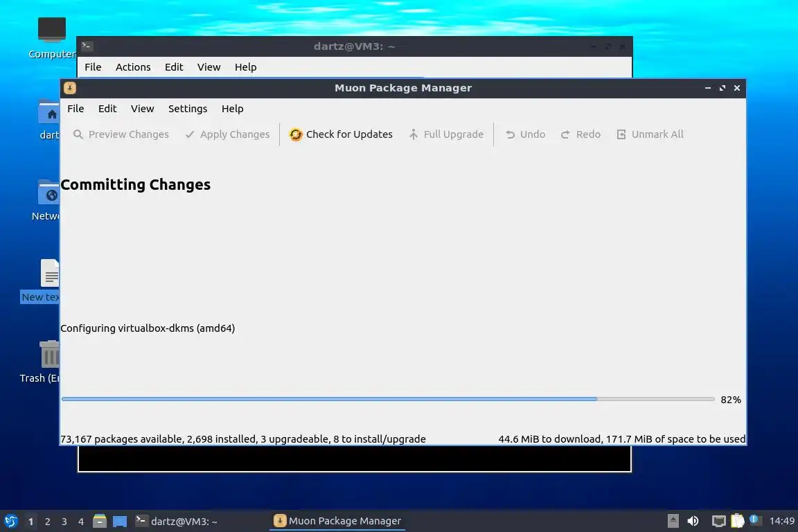The image size is (798, 532).
Task: Click the Muon app icon in title bar
Action: (x=70, y=88)
